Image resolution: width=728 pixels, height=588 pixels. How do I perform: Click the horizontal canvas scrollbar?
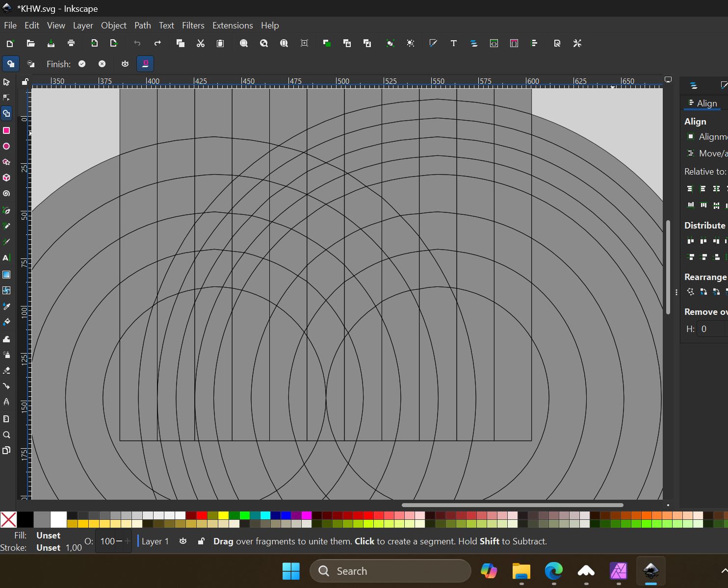point(513,505)
